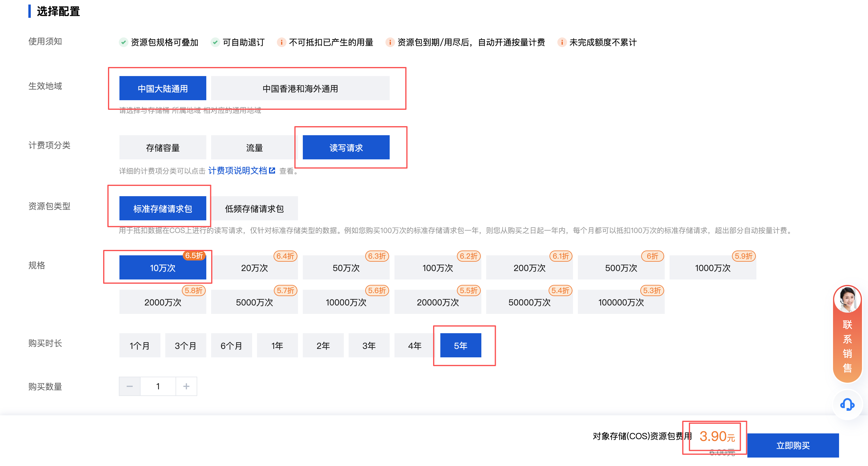868x466 pixels.
Task: Click info icon before 不可抵扣已产生的用量
Action: (281, 42)
